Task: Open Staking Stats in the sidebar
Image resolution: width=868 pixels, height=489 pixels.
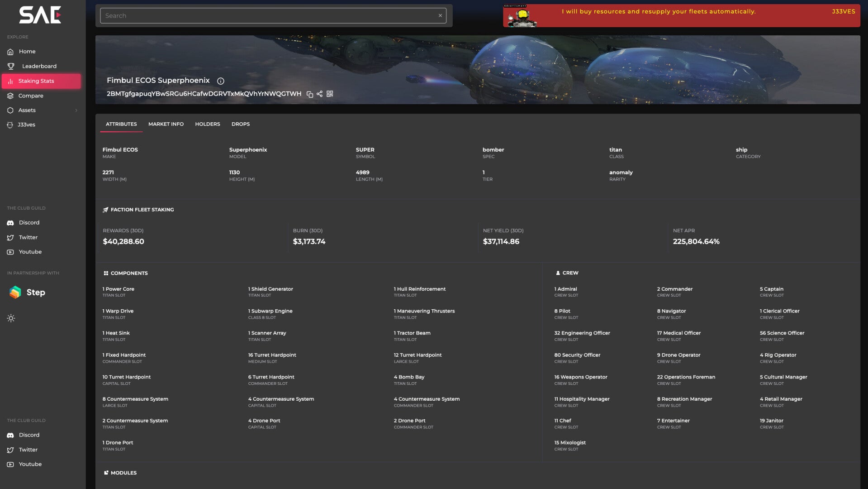Action: [36, 81]
